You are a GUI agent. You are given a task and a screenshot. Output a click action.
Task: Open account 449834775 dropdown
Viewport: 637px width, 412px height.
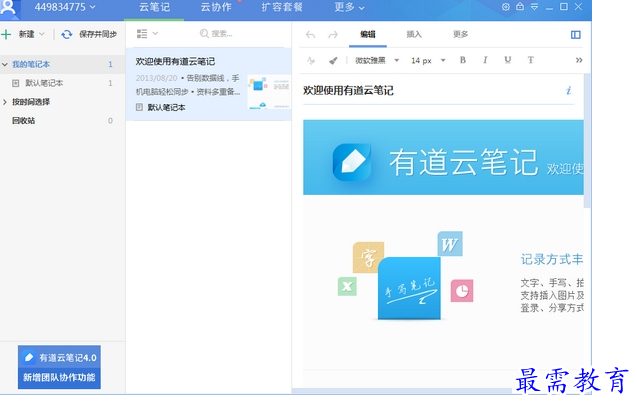tap(65, 7)
